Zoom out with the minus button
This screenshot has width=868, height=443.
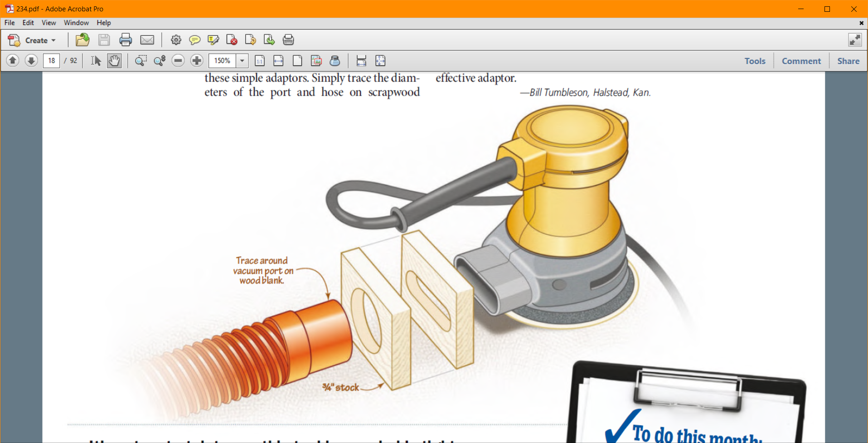[178, 60]
